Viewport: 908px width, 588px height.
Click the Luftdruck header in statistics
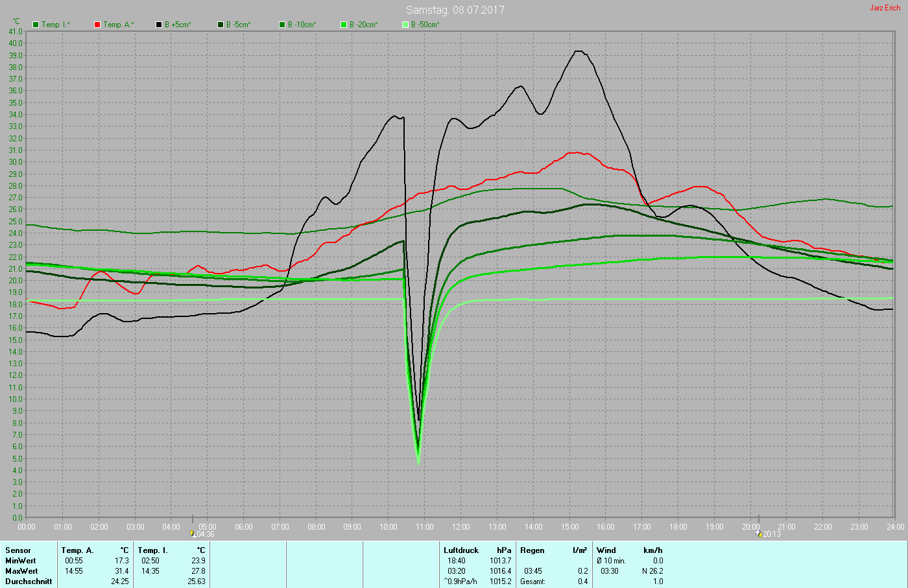[x=460, y=550]
